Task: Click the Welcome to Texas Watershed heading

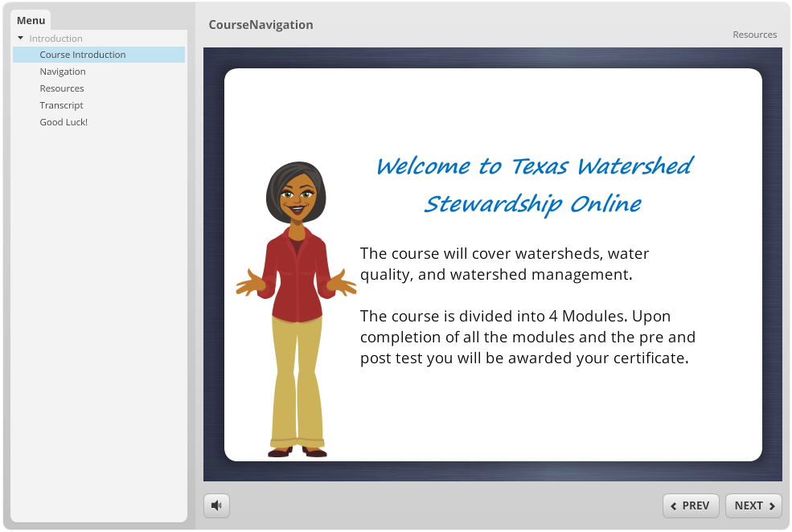Action: point(535,185)
